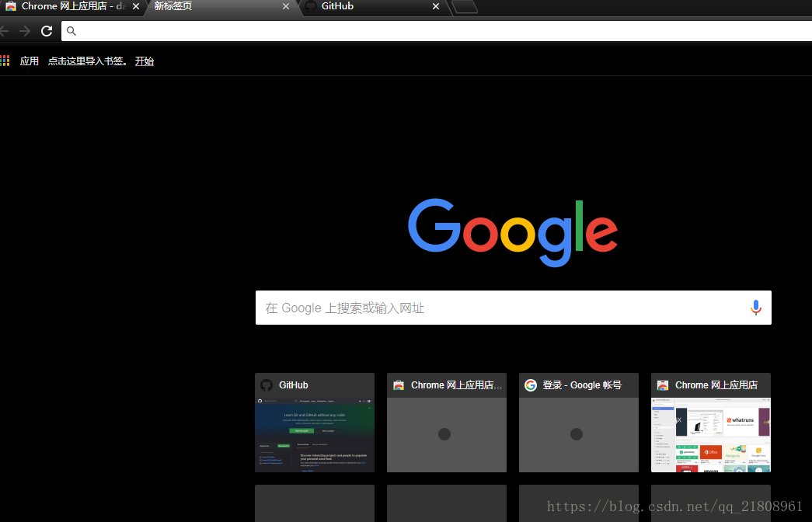Click the Google favicon on the 登录 - Google 帐号 tile

point(530,385)
